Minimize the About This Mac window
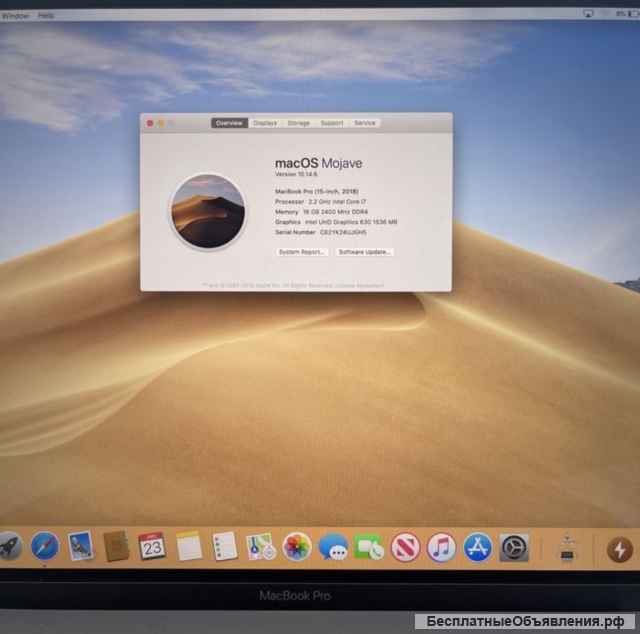 (x=161, y=123)
